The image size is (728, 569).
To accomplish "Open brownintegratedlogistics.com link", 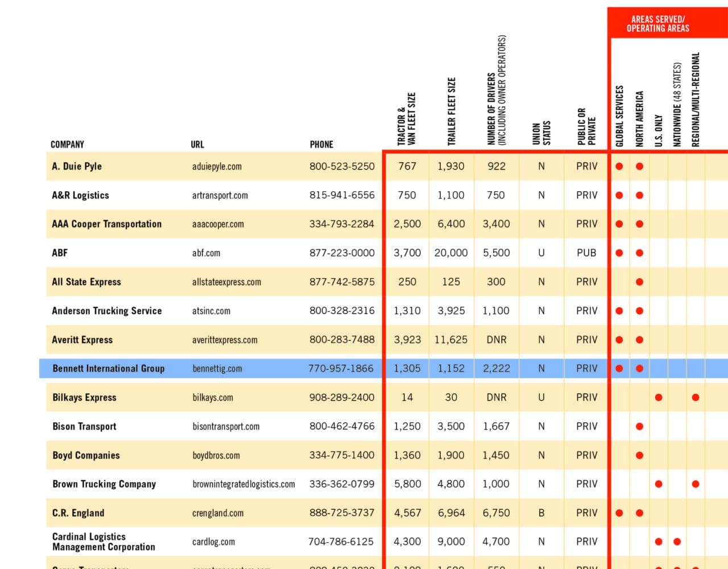I will (243, 484).
